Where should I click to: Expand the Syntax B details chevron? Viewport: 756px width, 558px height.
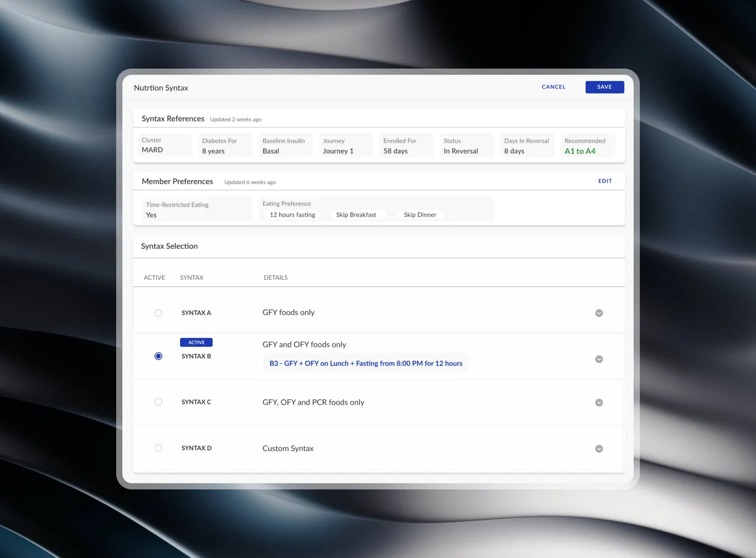tap(599, 359)
